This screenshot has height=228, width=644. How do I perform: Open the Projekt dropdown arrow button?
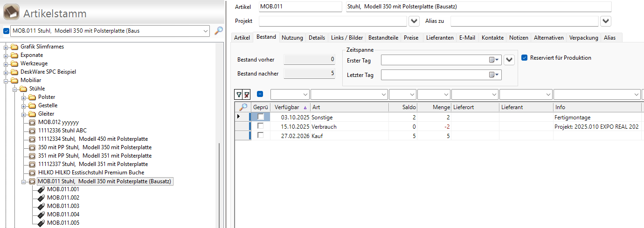point(414,21)
